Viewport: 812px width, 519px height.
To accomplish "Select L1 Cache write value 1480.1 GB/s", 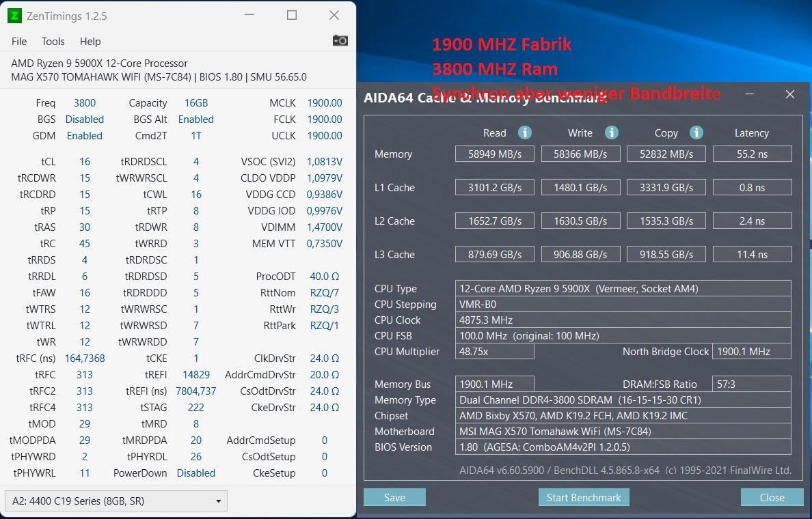I will click(580, 187).
